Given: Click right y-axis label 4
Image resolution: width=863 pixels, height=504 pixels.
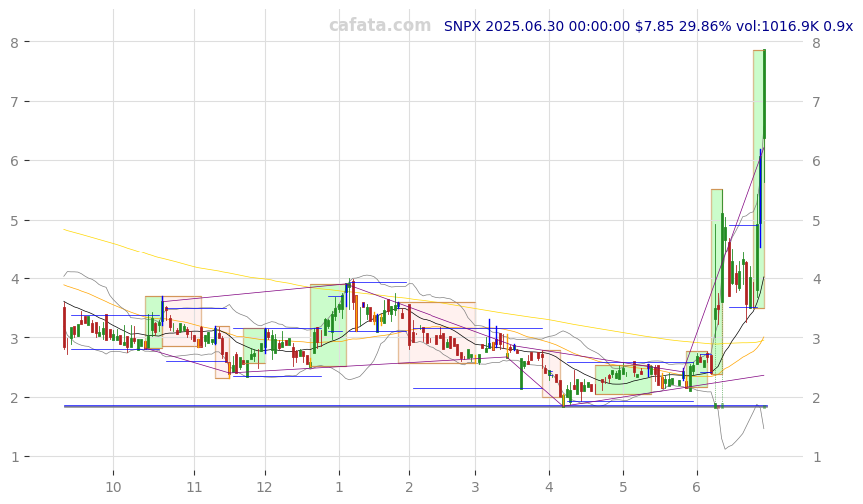Looking at the screenshot, I should point(816,279).
